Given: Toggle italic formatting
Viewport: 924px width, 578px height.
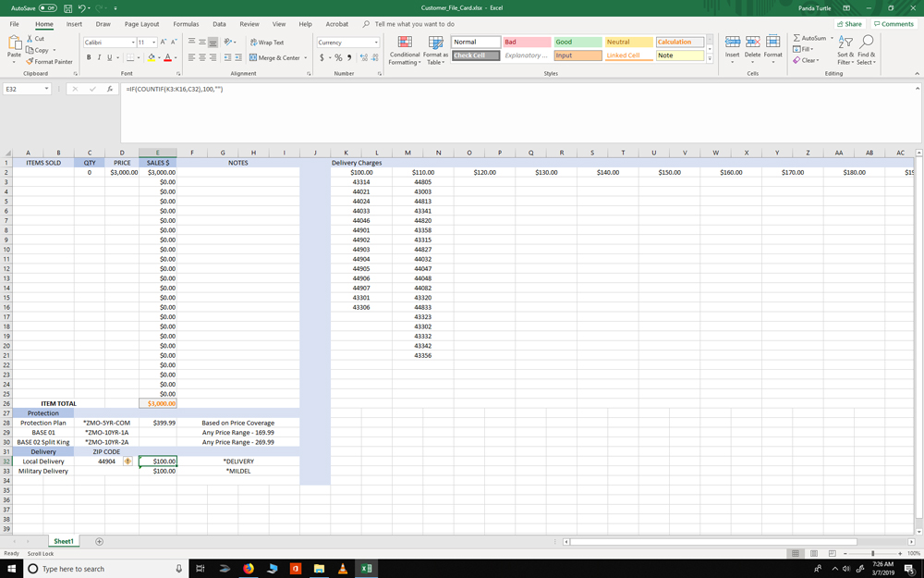Looking at the screenshot, I should pos(98,57).
